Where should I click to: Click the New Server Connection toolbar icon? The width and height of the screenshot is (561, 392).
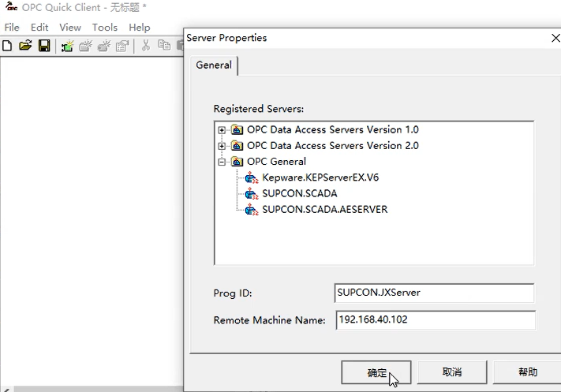pos(67,46)
